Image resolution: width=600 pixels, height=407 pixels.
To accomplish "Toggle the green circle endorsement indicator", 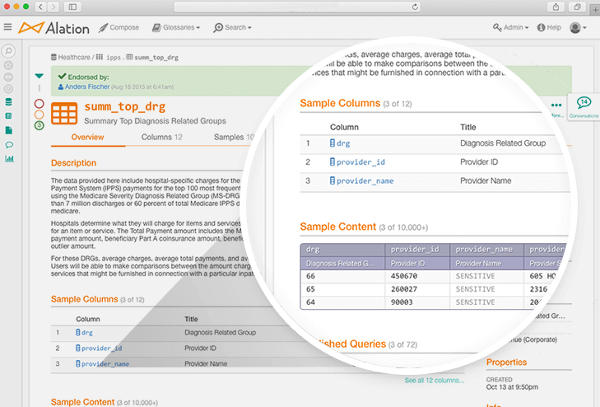I will point(39,125).
